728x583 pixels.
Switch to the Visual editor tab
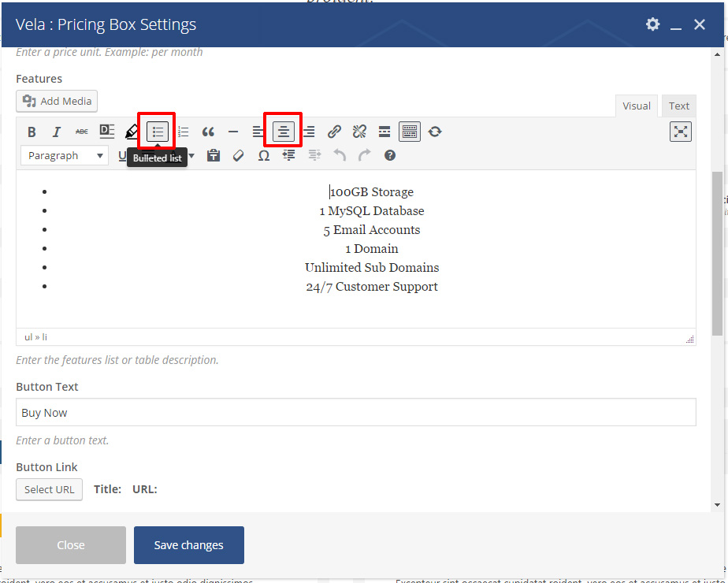637,106
